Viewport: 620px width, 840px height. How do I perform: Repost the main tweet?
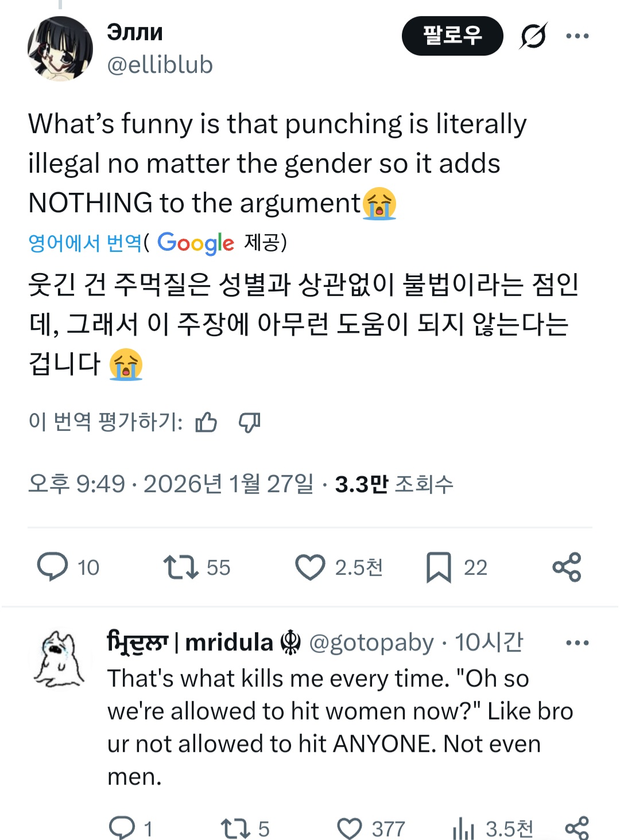click(181, 567)
